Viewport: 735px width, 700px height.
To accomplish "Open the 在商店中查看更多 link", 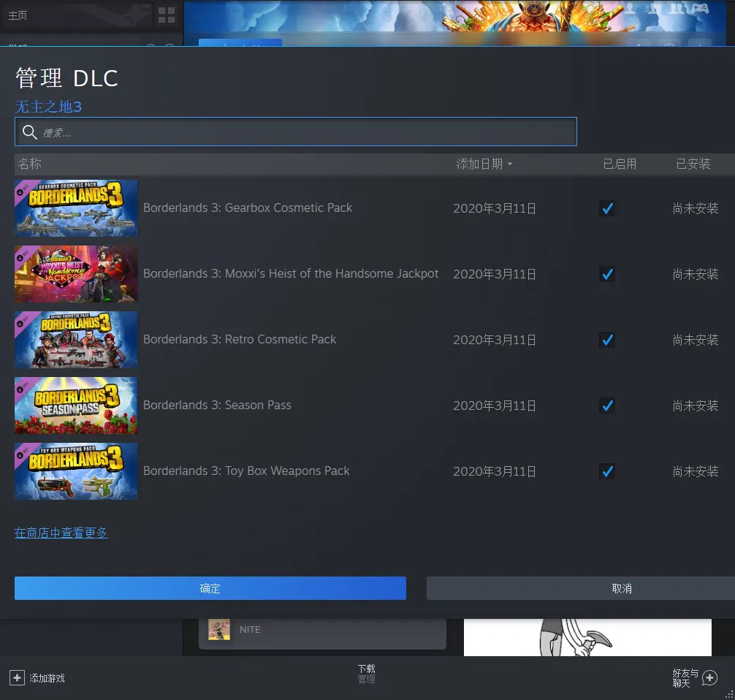I will click(61, 533).
